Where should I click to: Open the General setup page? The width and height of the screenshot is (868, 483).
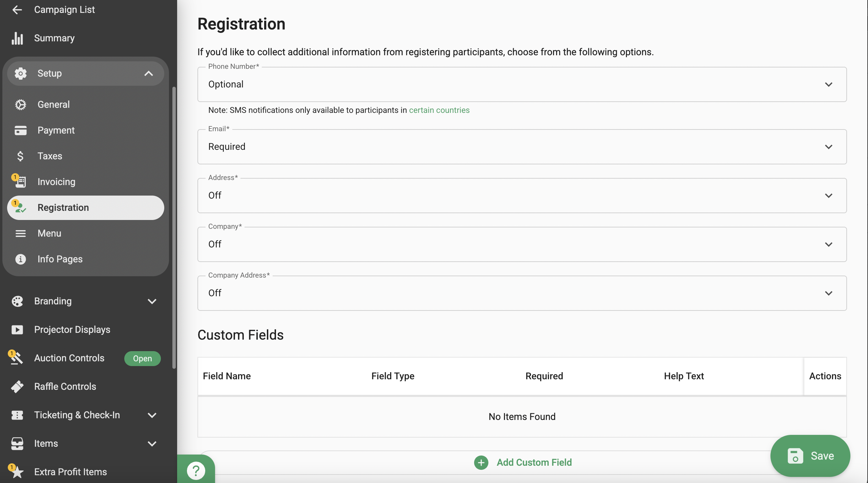click(x=54, y=105)
